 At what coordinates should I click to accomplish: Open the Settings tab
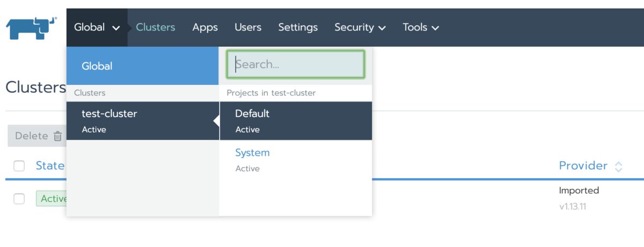pyautogui.click(x=298, y=27)
